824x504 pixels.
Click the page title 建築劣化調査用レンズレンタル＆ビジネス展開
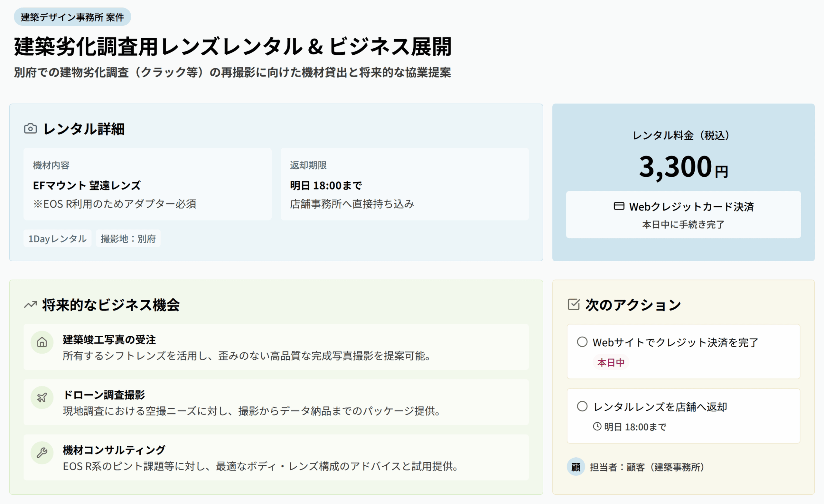[233, 46]
